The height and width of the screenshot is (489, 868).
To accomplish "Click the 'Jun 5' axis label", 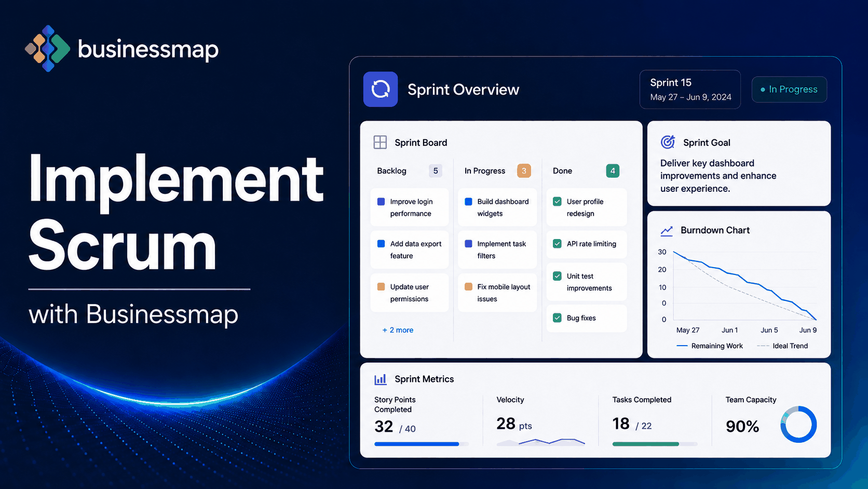I will (x=769, y=330).
